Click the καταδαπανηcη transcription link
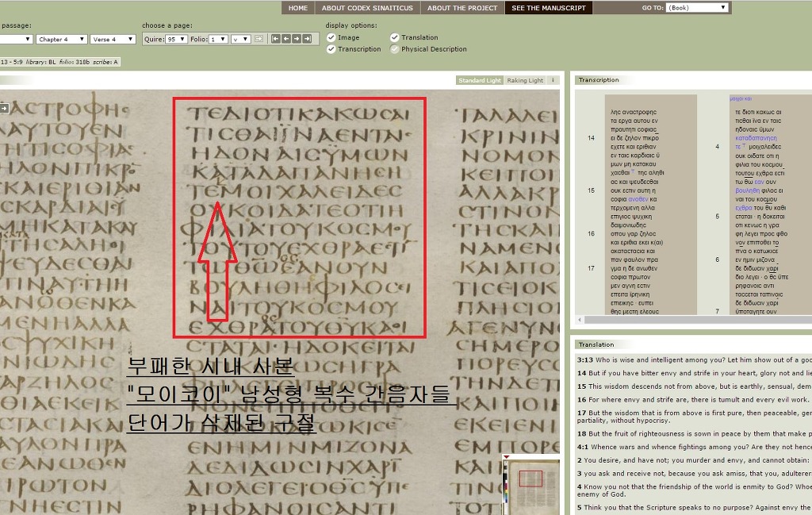The image size is (812, 515). [756, 138]
